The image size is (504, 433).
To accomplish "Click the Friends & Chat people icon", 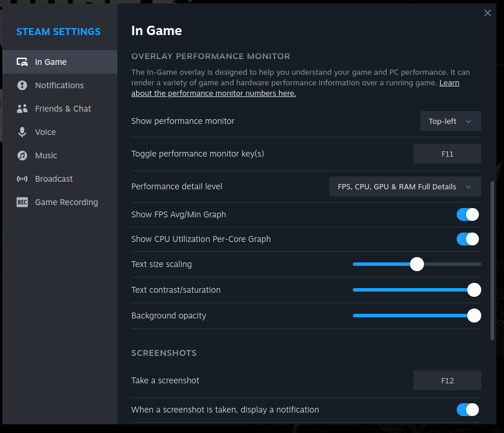I will [x=22, y=109].
